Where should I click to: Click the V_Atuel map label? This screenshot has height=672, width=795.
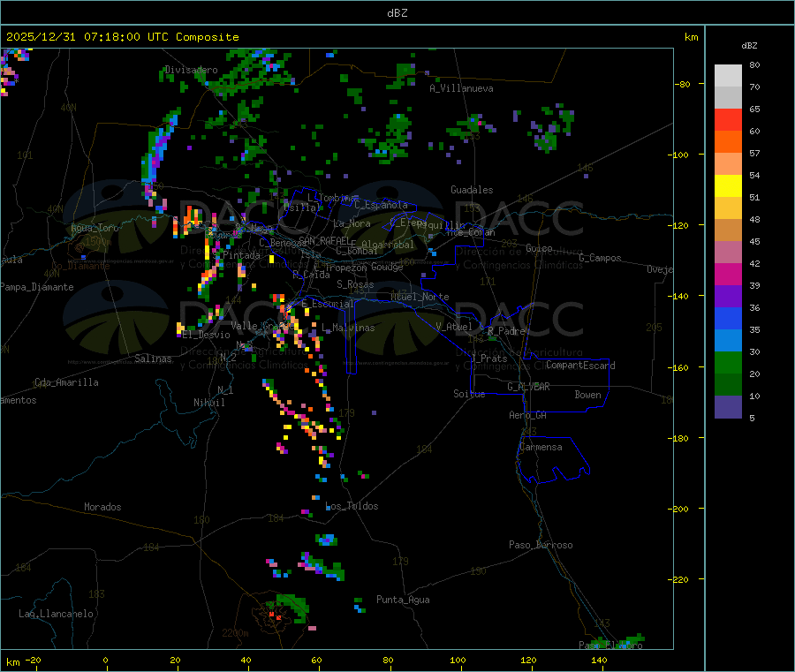[454, 327]
